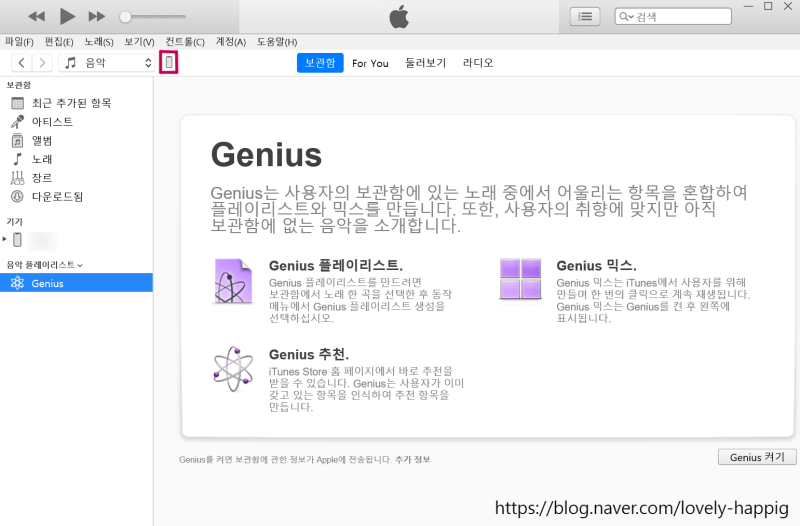Switch to the For You tab
This screenshot has width=800, height=526.
(370, 63)
